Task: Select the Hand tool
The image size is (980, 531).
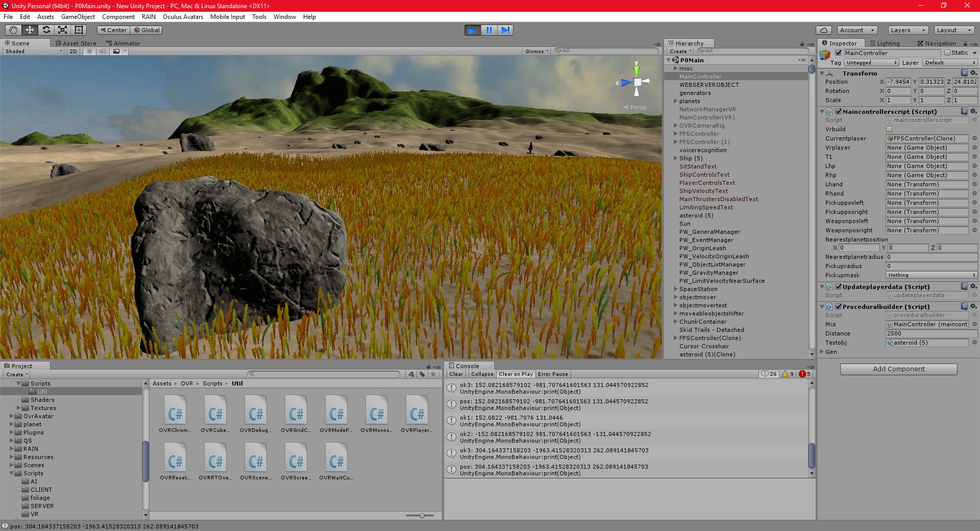Action: [x=13, y=30]
